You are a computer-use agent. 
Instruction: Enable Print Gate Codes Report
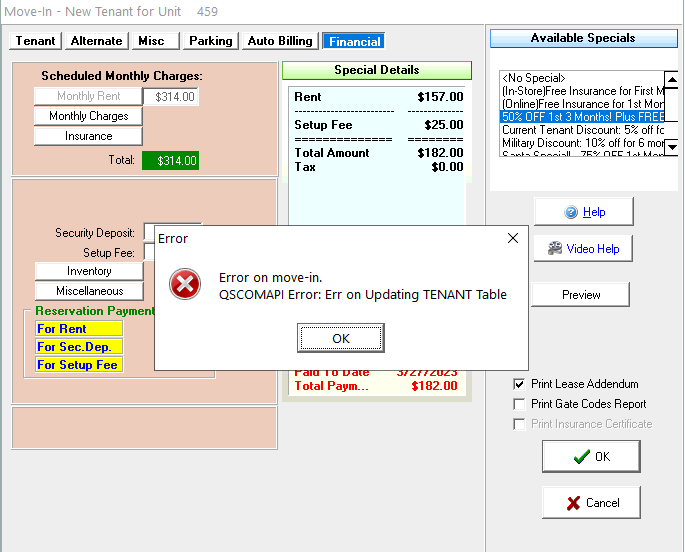click(519, 404)
